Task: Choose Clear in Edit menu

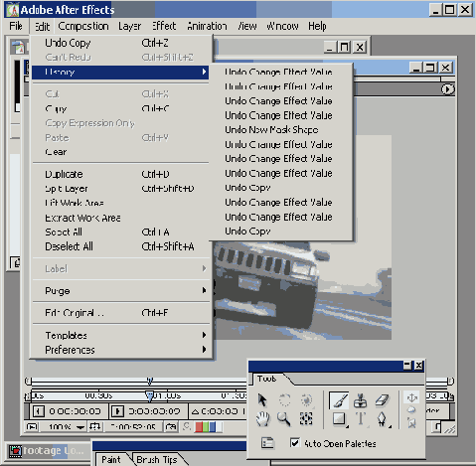Action: [120, 152]
